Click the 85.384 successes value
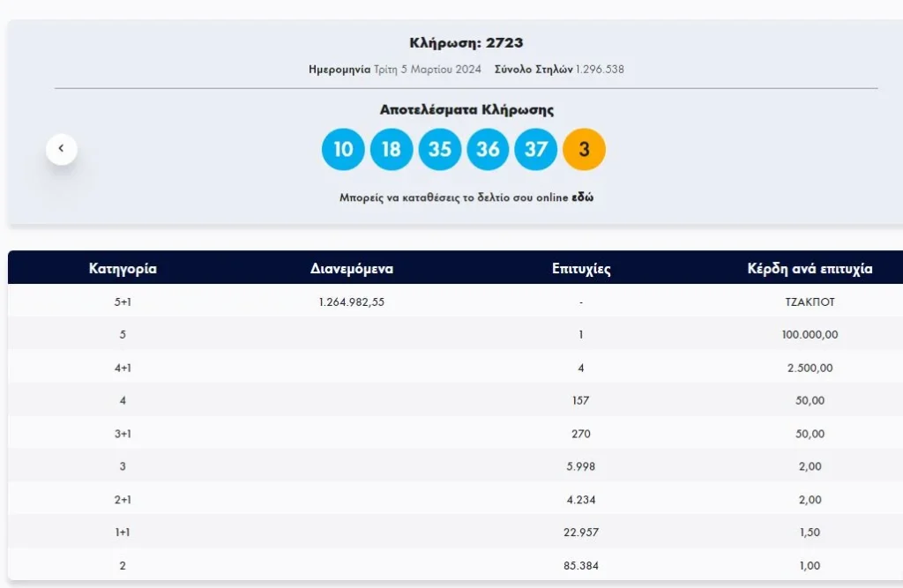 coord(580,566)
